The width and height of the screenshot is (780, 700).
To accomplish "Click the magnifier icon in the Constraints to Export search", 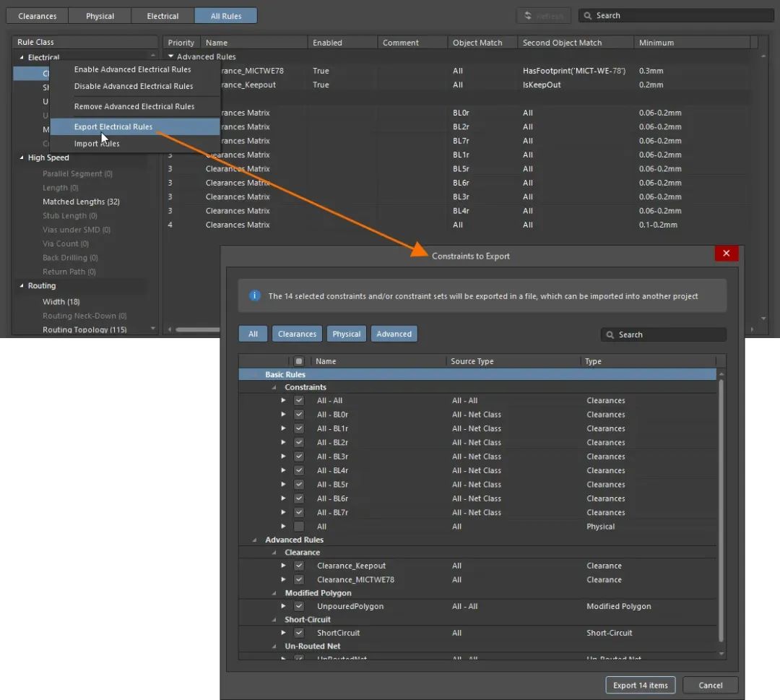I will (610, 334).
